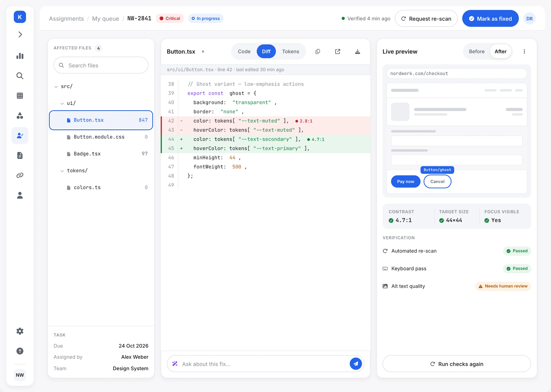The height and width of the screenshot is (392, 551).
Task: Click the Alex Weber assigned by value
Action: coord(135,357)
